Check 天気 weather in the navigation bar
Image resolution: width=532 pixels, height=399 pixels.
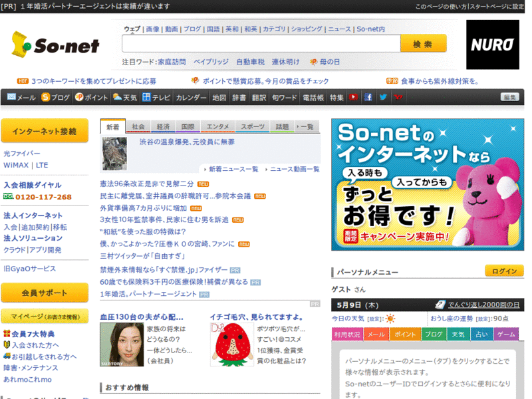point(125,97)
